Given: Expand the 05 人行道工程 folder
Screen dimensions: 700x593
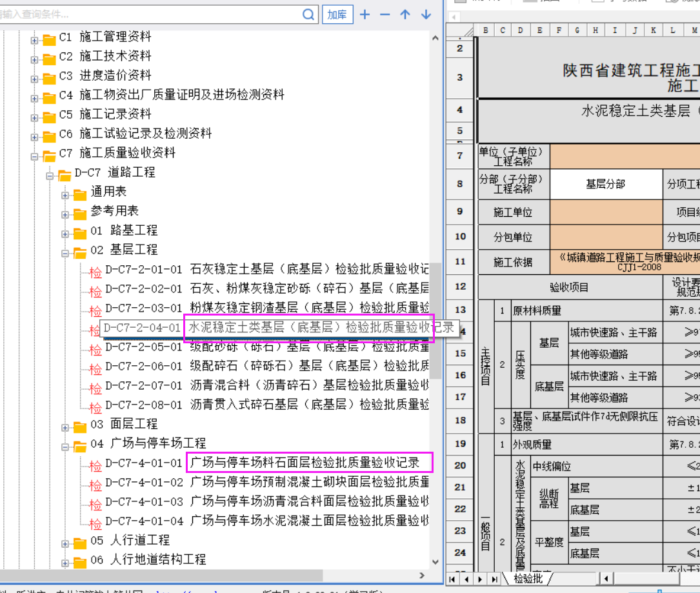Looking at the screenshot, I should pos(65,544).
